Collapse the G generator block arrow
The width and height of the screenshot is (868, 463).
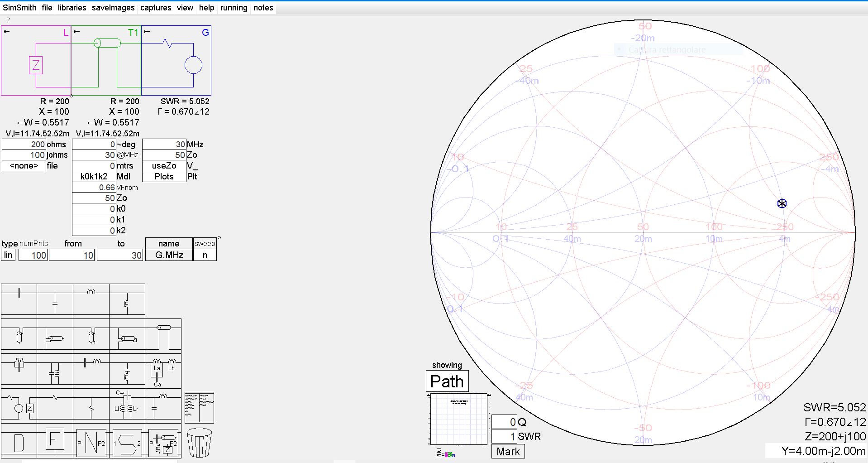(x=147, y=31)
